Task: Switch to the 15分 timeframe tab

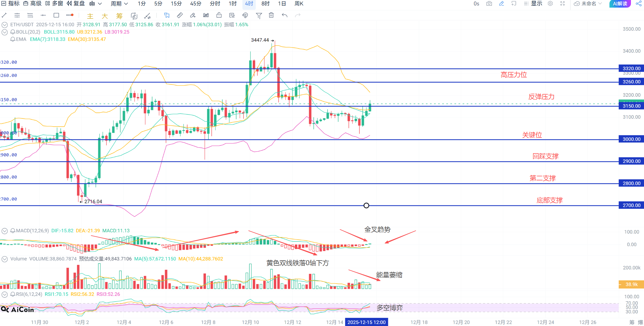Action: coord(176,4)
